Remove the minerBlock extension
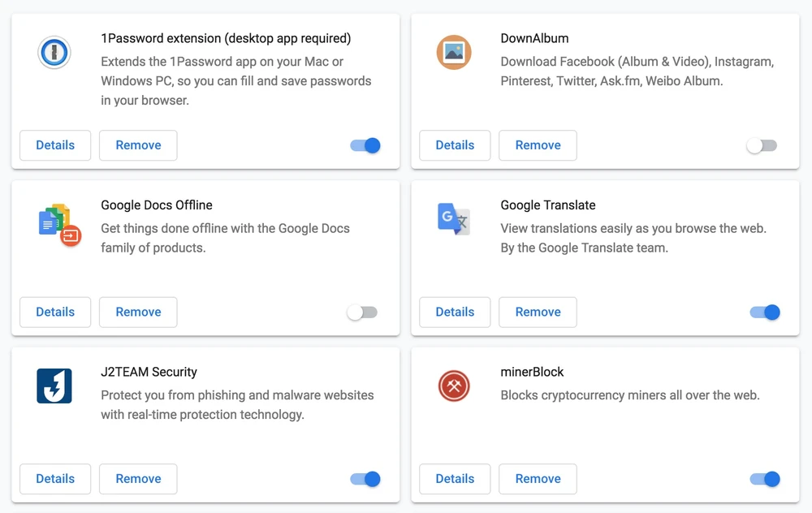The image size is (812, 513). [538, 479]
